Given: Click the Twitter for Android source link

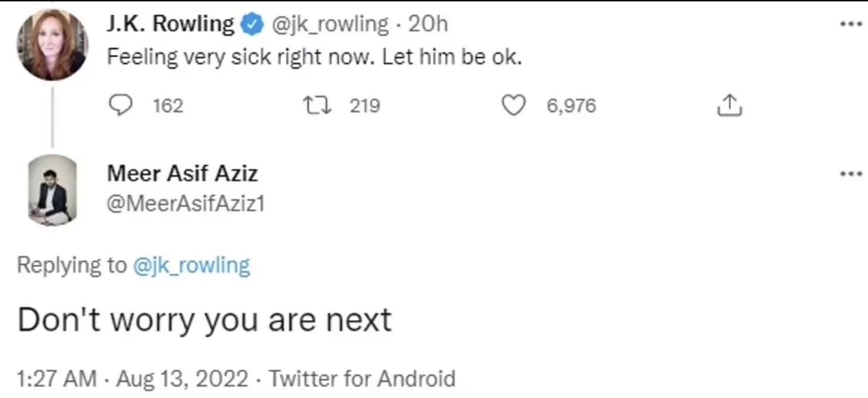Looking at the screenshot, I should point(361,379).
